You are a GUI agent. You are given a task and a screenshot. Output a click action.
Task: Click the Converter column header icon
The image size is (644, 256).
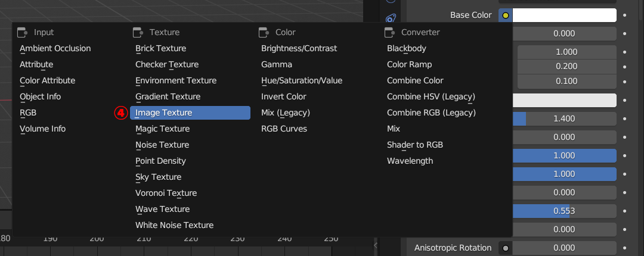coord(390,32)
